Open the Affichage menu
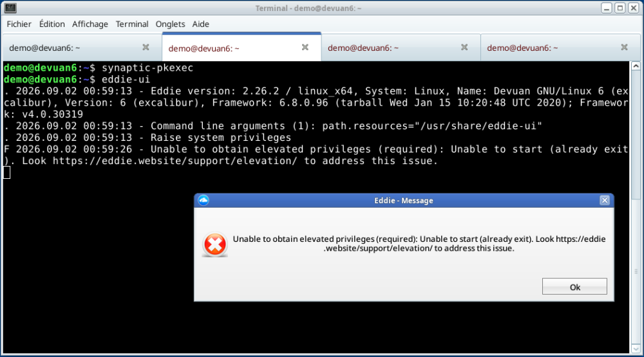644x357 pixels. 90,24
